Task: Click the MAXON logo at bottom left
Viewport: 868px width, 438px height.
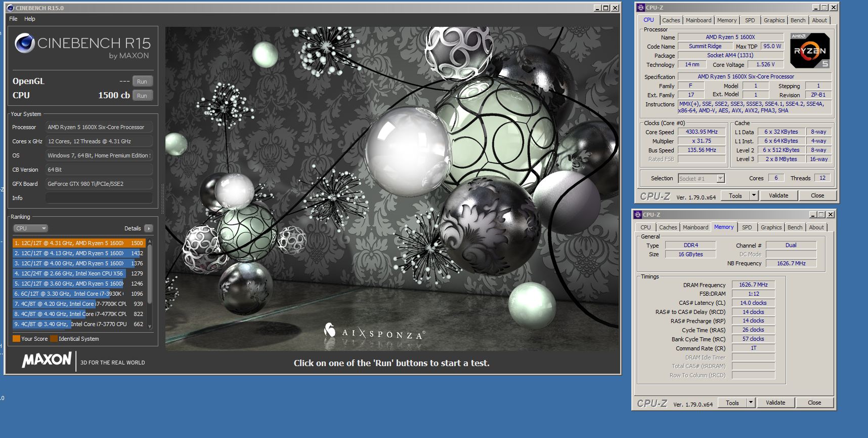Action: pyautogui.click(x=47, y=360)
